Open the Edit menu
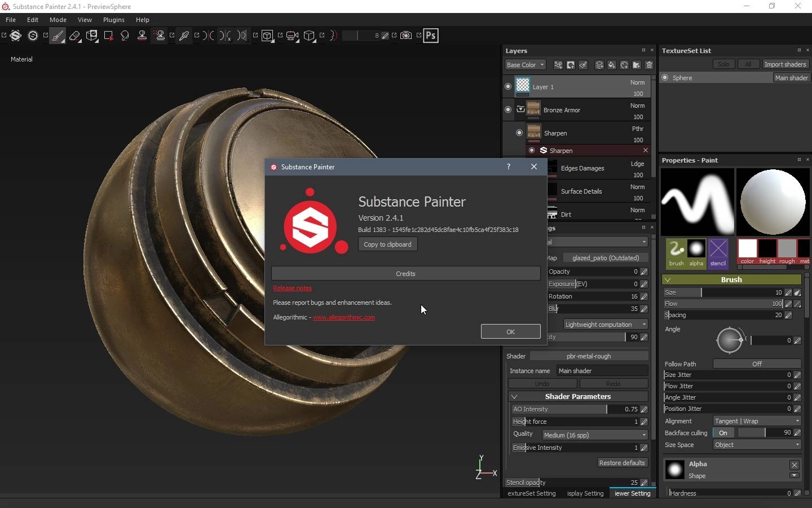 pos(33,20)
